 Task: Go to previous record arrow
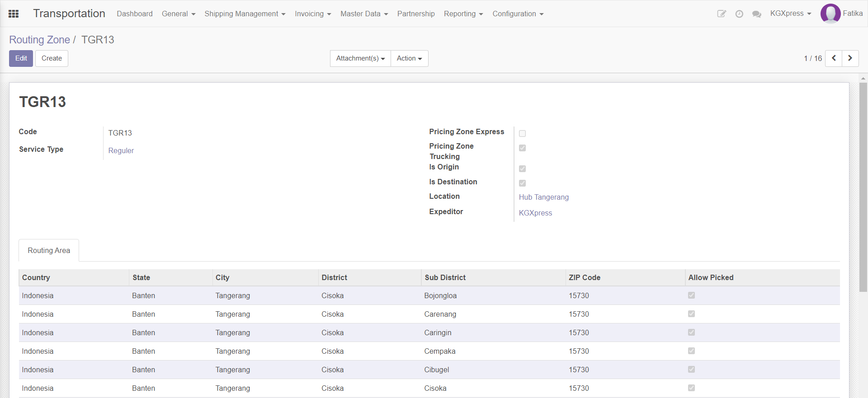tap(834, 58)
